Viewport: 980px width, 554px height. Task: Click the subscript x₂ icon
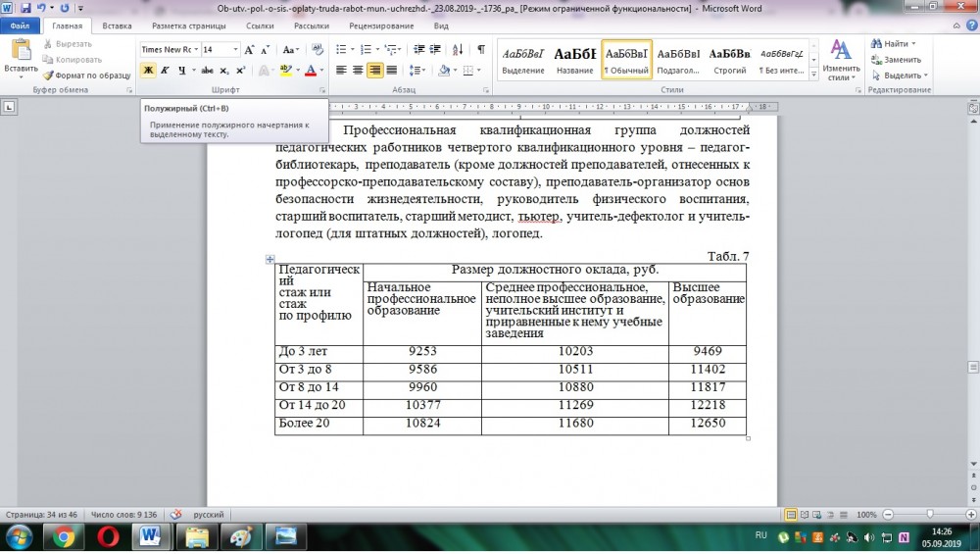[x=224, y=71]
